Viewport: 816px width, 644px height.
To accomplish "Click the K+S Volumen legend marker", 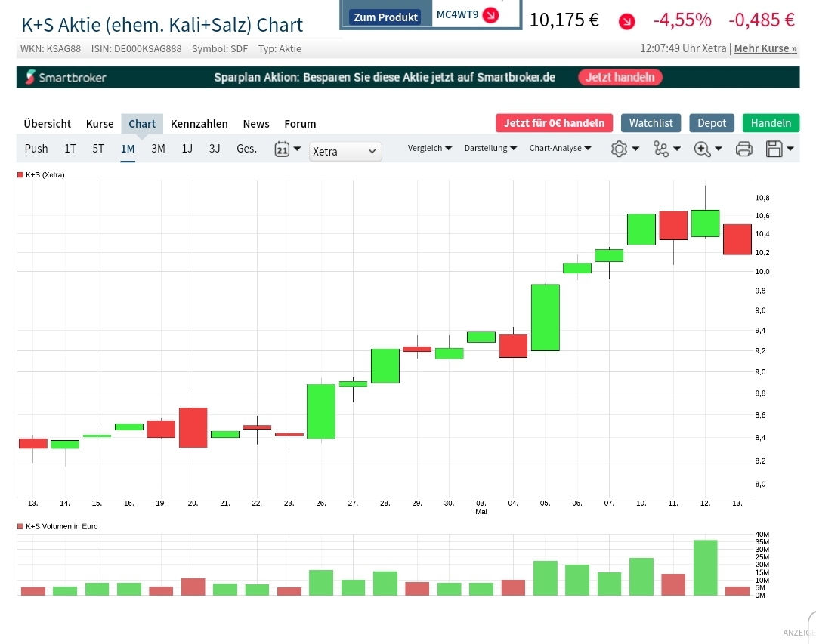I will (20, 526).
